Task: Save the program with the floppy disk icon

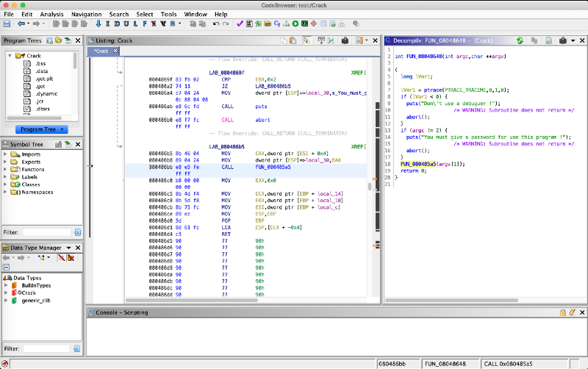Action: [x=7, y=24]
